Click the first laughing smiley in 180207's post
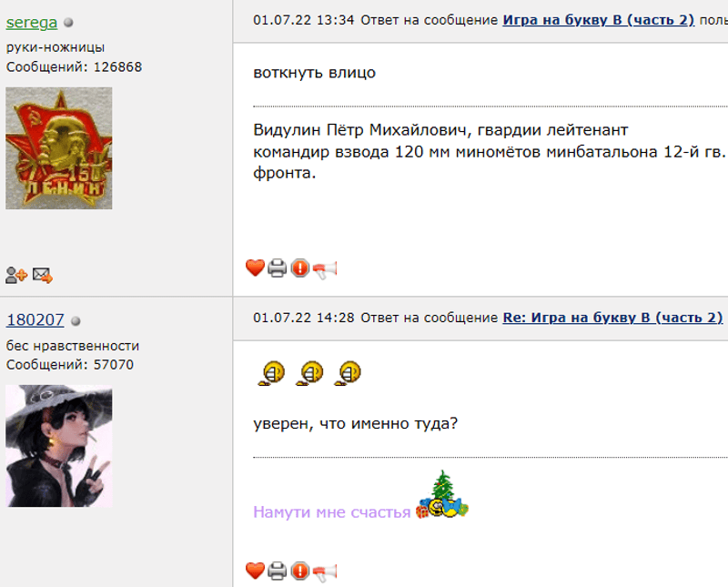Screen dimensions: 728x587 271,373
